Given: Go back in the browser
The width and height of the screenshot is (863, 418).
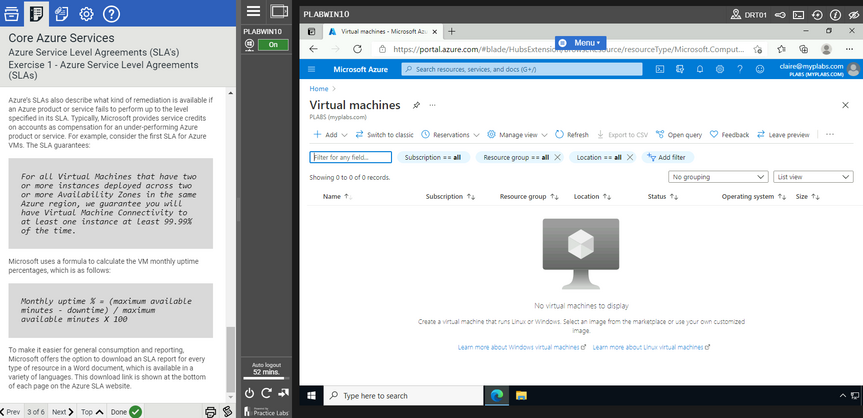Looking at the screenshot, I should click(x=313, y=49).
